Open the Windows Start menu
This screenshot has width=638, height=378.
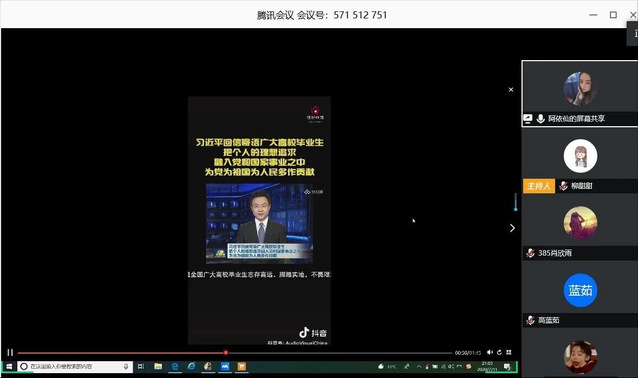click(x=9, y=367)
